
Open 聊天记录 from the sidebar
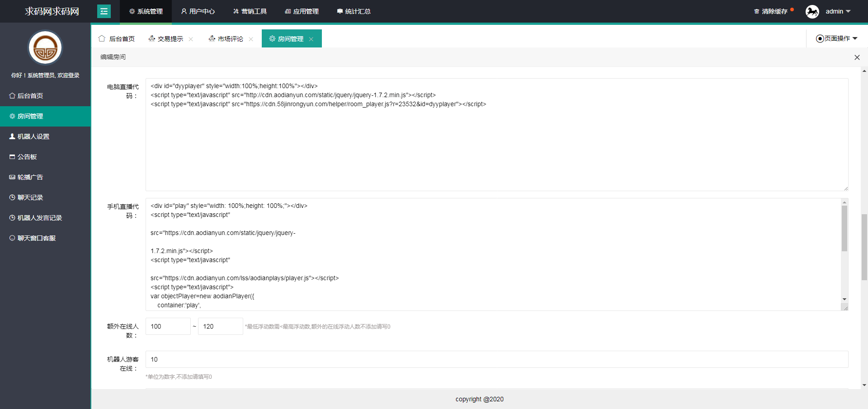30,197
